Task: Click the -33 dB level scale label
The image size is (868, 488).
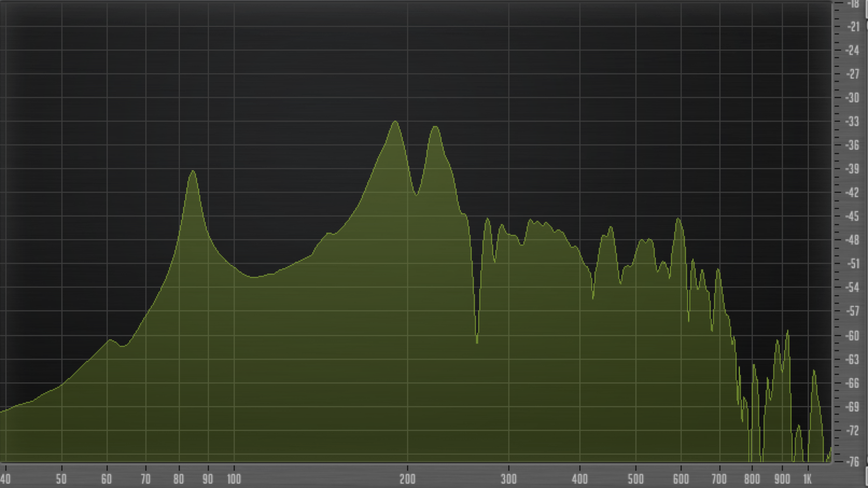Action: pos(852,121)
